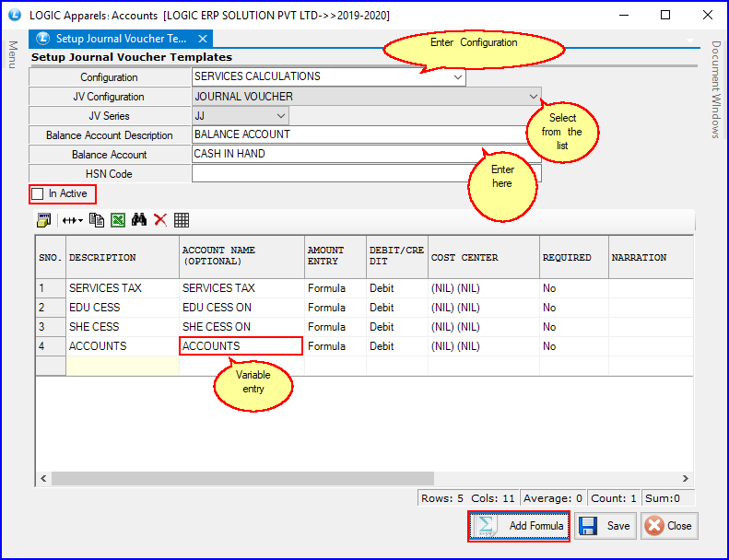Image resolution: width=729 pixels, height=560 pixels.
Task: Click the save layout toolbar icon
Action: click(x=43, y=220)
